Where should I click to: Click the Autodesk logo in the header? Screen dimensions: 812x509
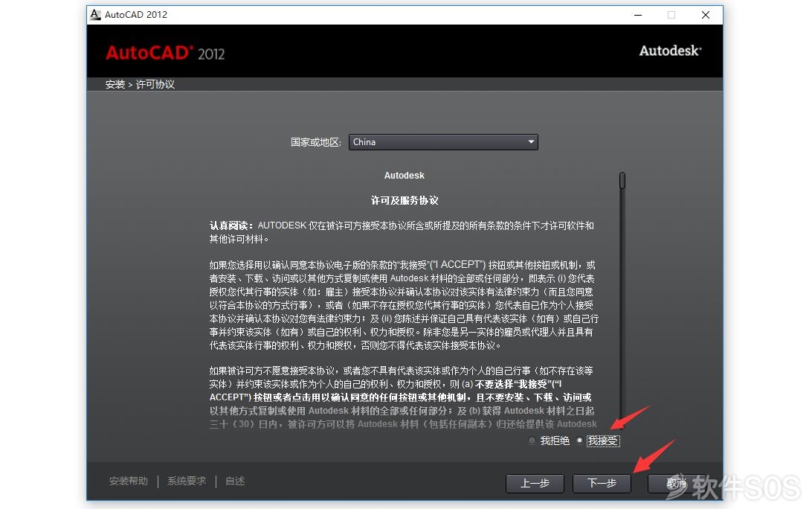[670, 51]
